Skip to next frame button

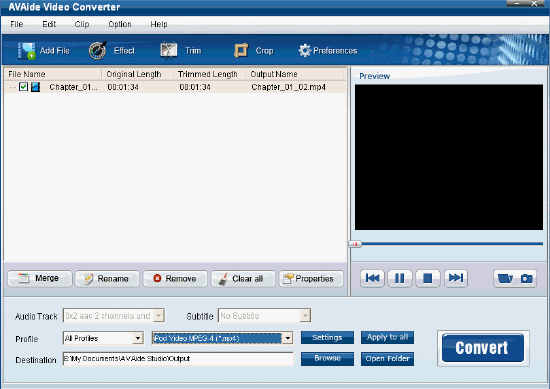click(456, 279)
